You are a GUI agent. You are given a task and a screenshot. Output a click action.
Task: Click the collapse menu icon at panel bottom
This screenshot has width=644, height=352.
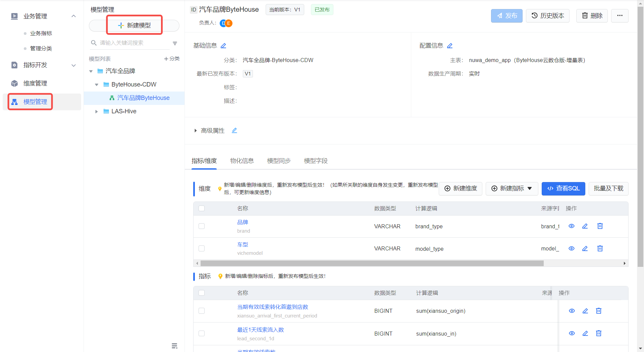(x=174, y=346)
